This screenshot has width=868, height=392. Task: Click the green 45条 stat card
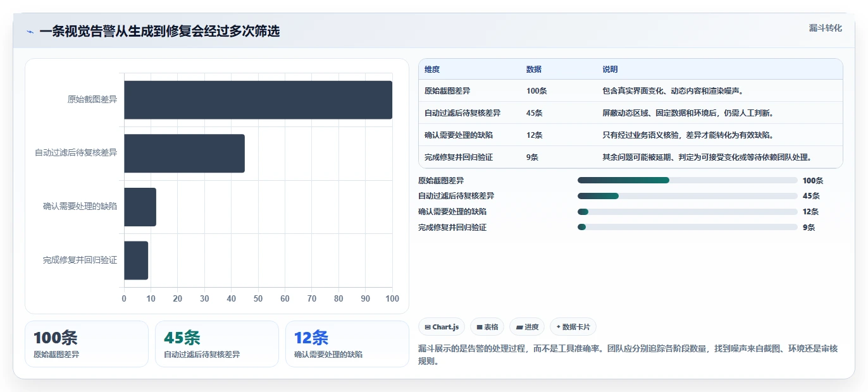(x=217, y=344)
